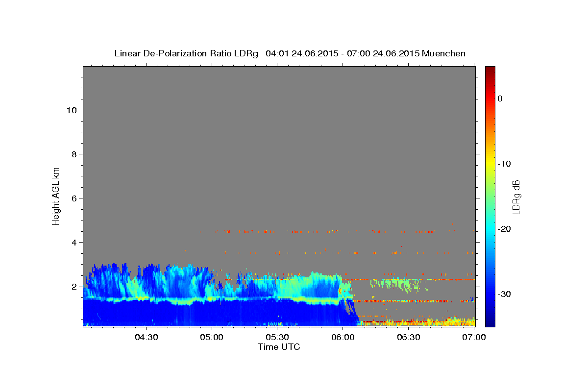Image resolution: width=588 pixels, height=392 pixels.
Task: Click the 05:00 time tick label
Action: [212, 338]
